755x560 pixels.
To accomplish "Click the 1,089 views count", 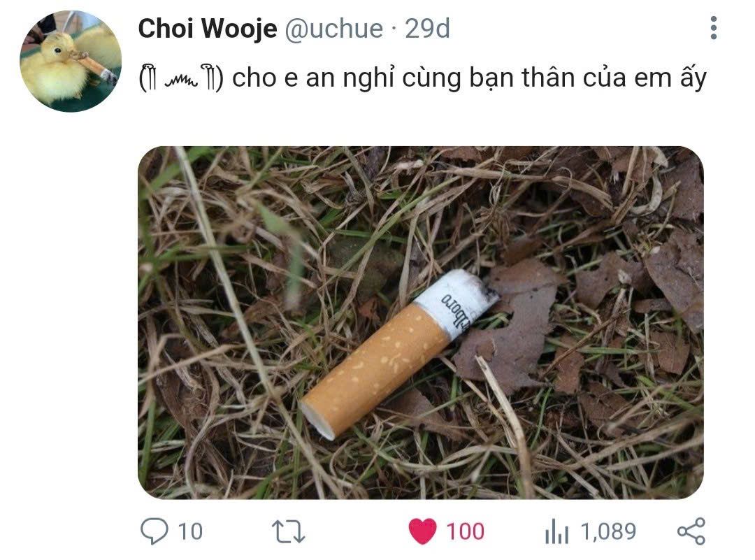I will (608, 531).
